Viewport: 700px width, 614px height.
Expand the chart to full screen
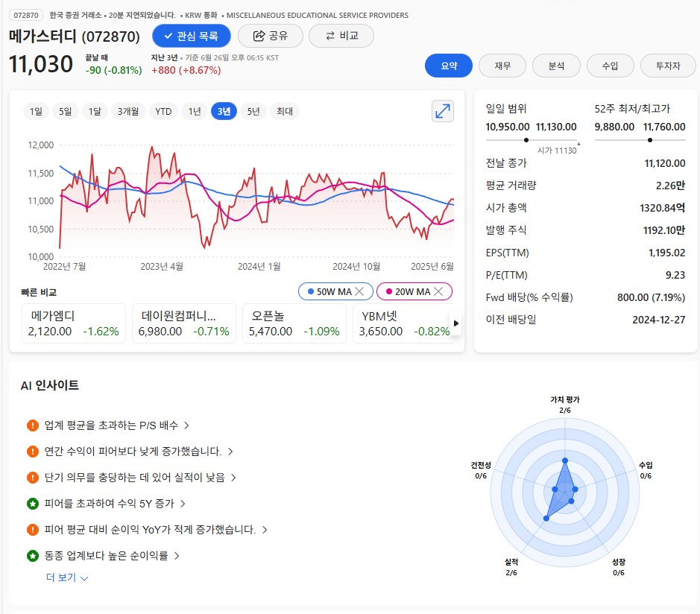[x=442, y=111]
